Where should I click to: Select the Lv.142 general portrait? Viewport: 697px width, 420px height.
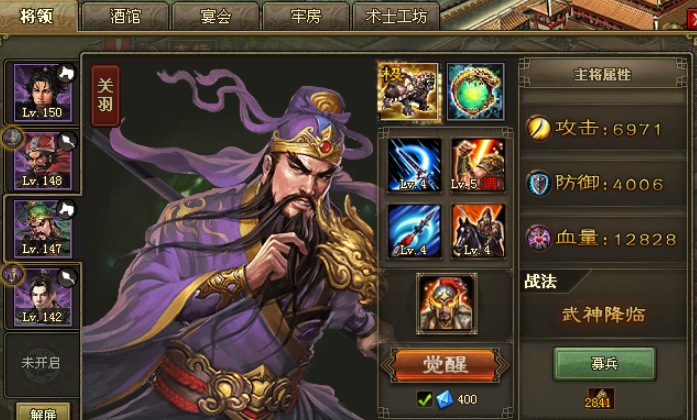coord(43,297)
